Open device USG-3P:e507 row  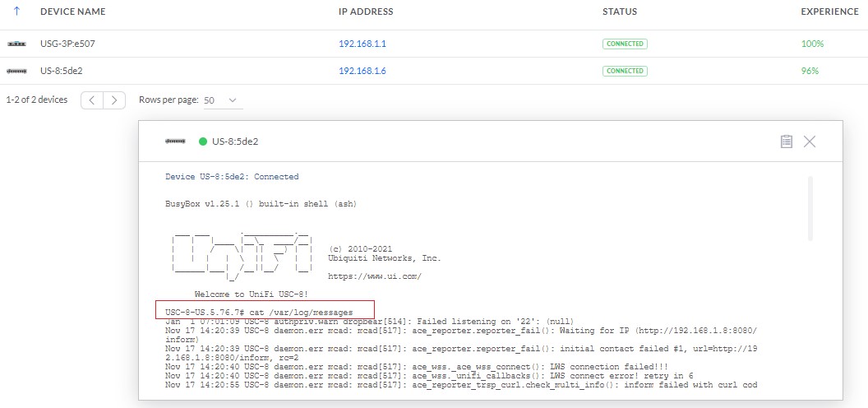[x=434, y=44]
